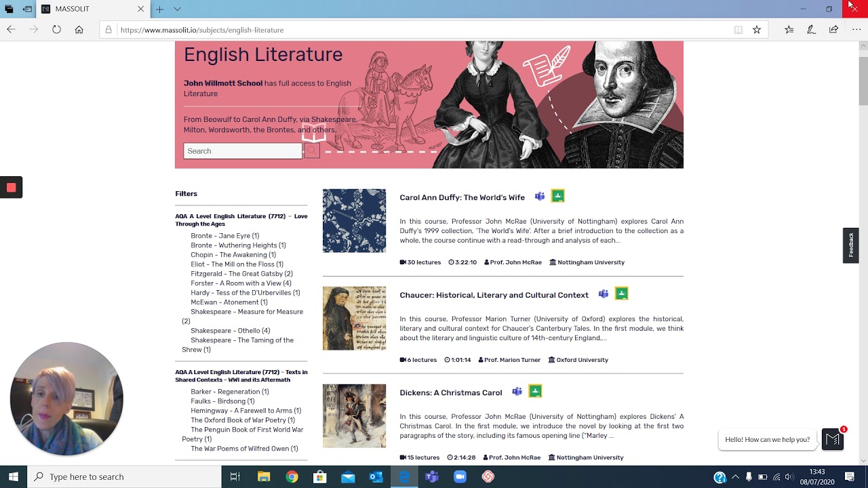This screenshot has height=488, width=868.
Task: Open the MASSOLIT chat widget icon
Action: [x=833, y=439]
